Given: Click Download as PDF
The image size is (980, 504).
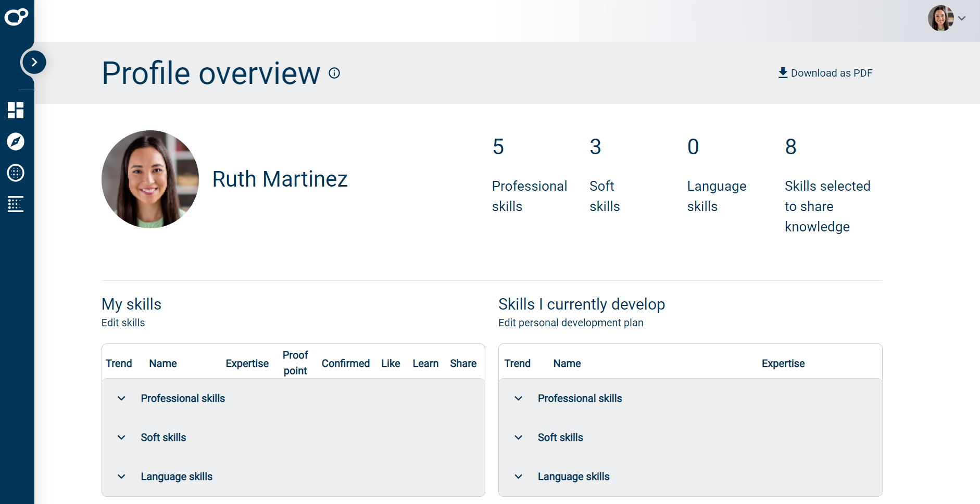Looking at the screenshot, I should [x=832, y=72].
